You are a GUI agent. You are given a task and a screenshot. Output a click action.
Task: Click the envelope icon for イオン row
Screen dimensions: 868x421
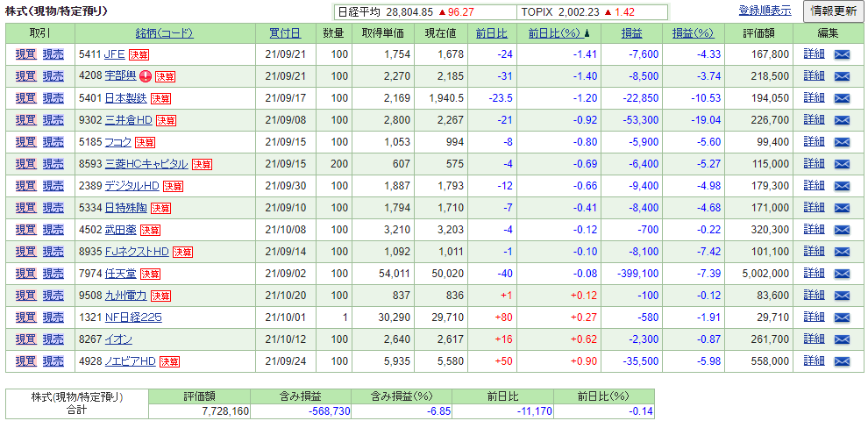pyautogui.click(x=842, y=339)
